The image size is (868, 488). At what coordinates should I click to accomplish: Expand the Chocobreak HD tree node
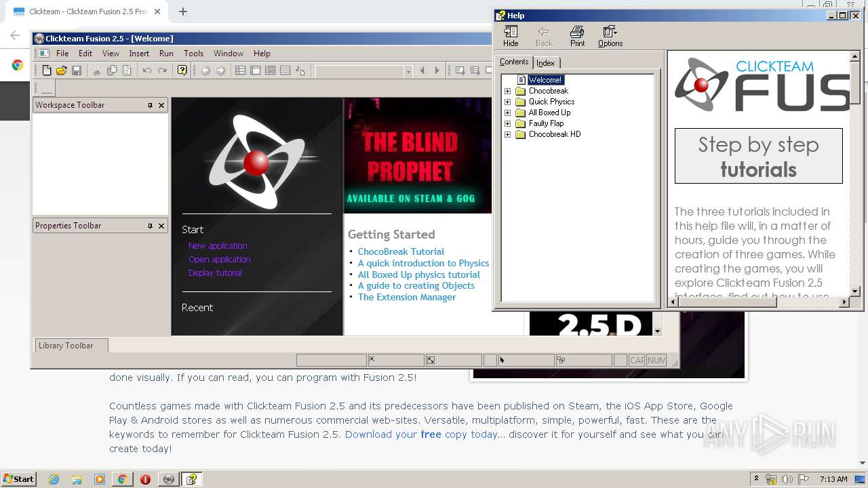click(507, 134)
